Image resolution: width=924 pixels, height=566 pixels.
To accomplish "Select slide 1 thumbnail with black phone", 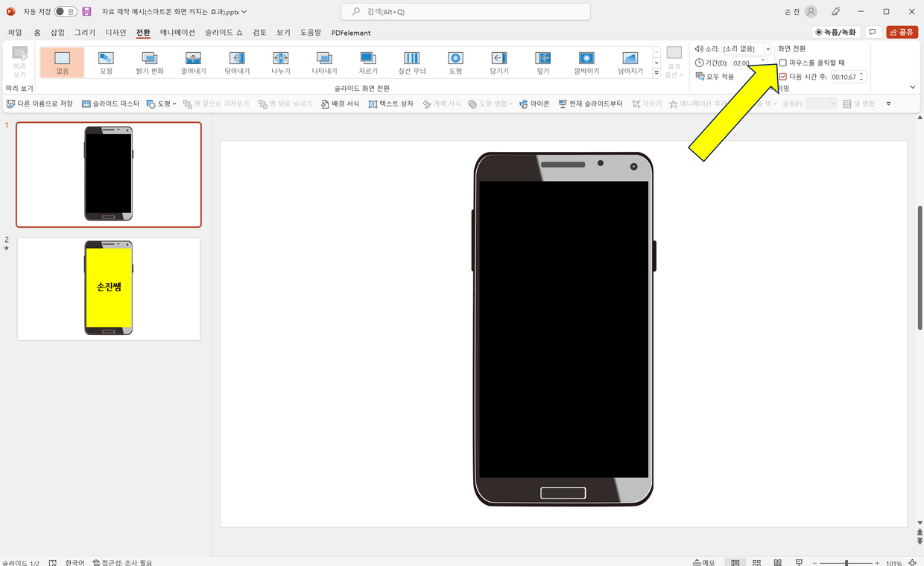I will [x=109, y=174].
